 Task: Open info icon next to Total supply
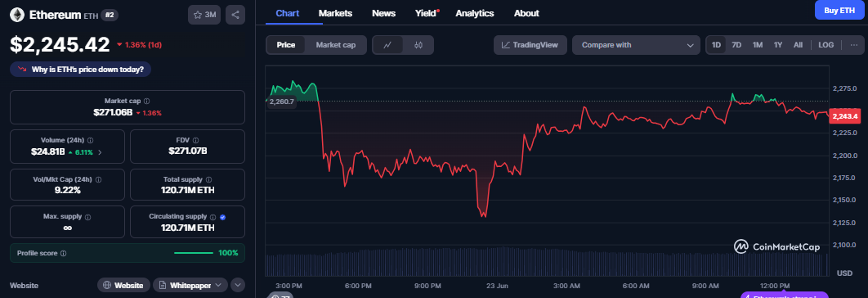(x=208, y=180)
